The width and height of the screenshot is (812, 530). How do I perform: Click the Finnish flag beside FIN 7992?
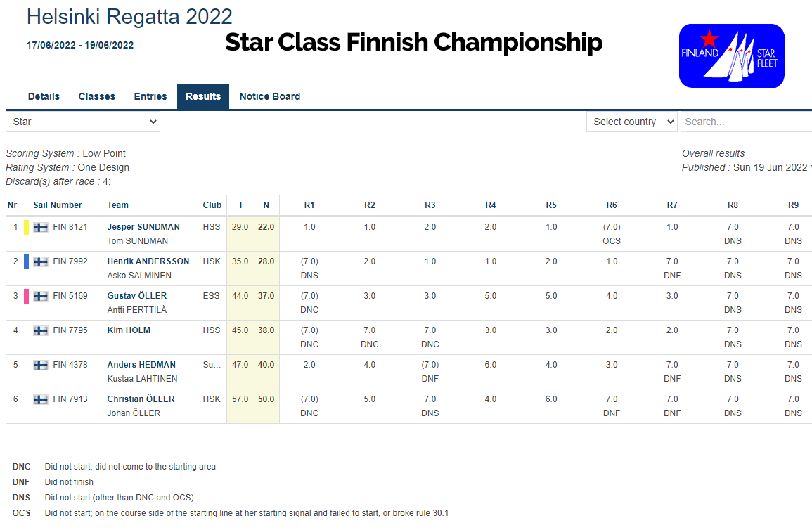41,261
